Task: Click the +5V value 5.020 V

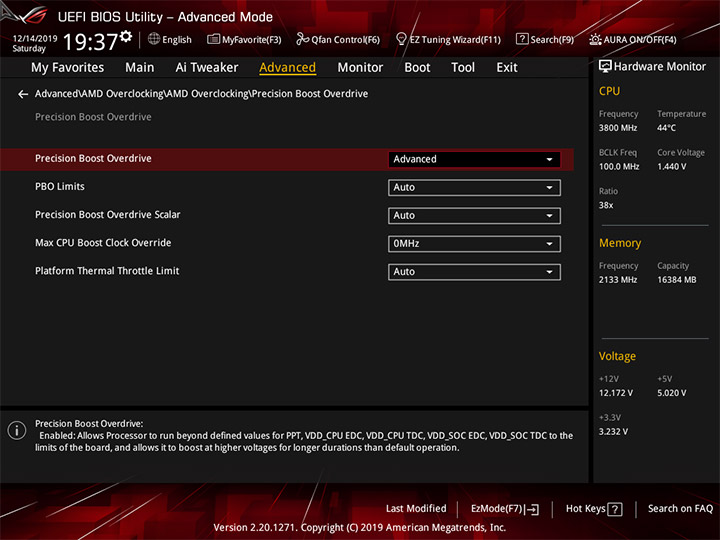Action: click(671, 393)
